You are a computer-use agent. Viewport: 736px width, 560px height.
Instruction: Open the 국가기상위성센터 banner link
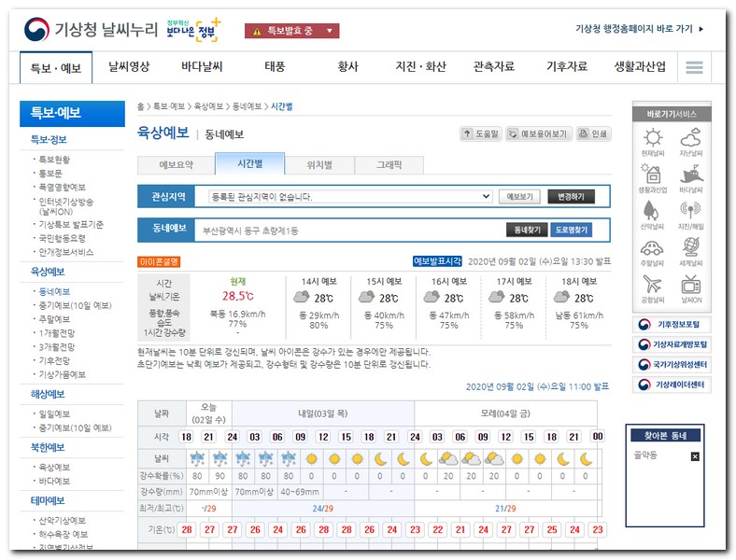click(672, 364)
